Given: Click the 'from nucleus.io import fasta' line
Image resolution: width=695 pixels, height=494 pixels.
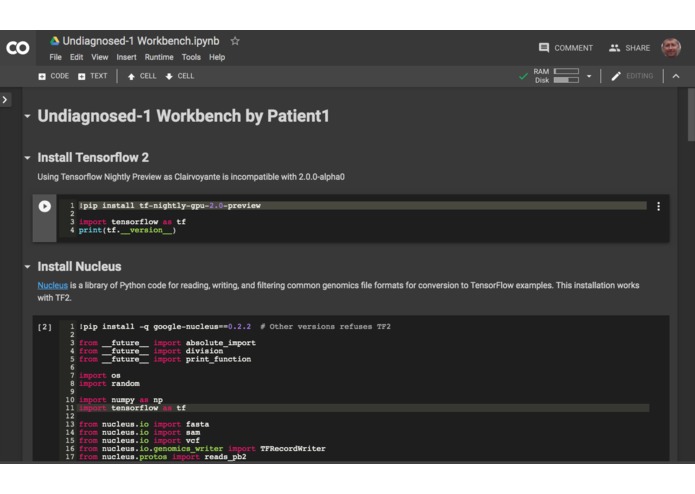Looking at the screenshot, I should (144, 424).
